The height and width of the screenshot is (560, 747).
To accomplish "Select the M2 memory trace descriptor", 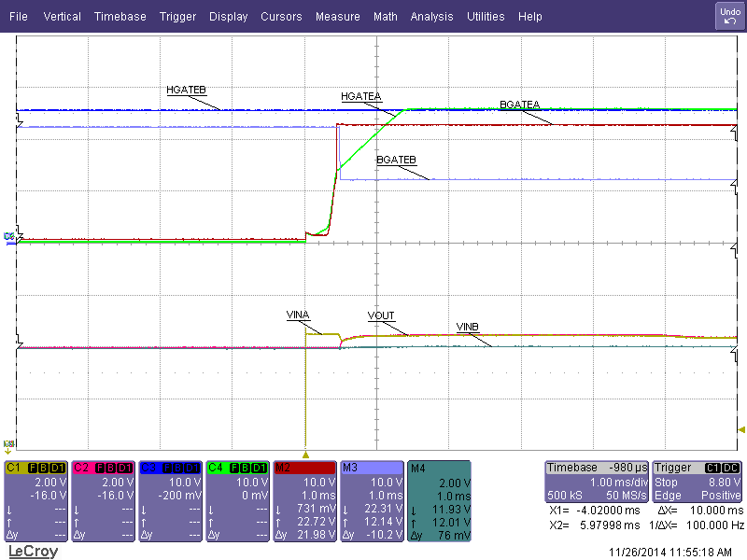I will [x=304, y=500].
